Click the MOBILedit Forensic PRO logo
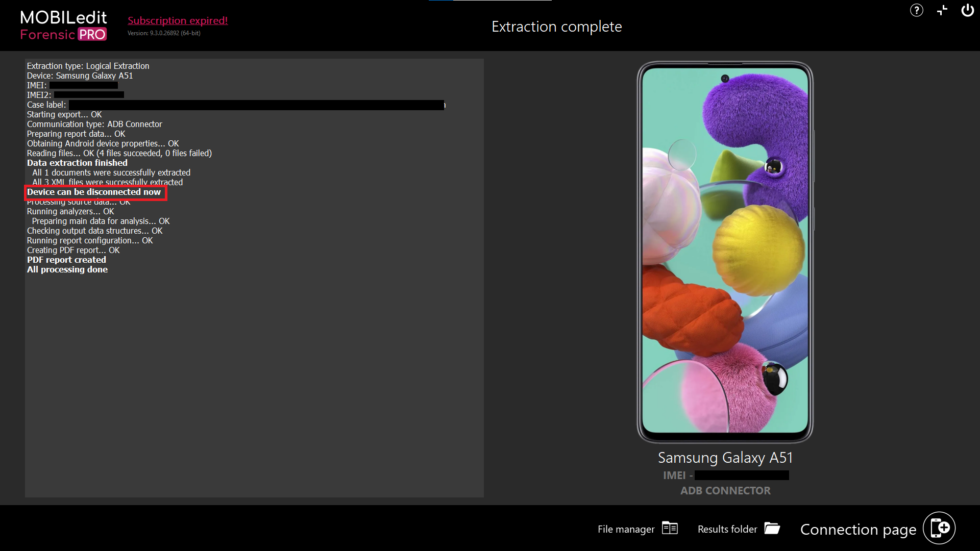Screen dimensions: 980x551 pos(63,26)
